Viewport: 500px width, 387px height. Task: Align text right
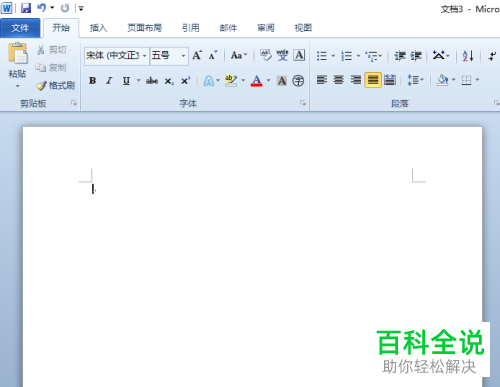tap(356, 80)
